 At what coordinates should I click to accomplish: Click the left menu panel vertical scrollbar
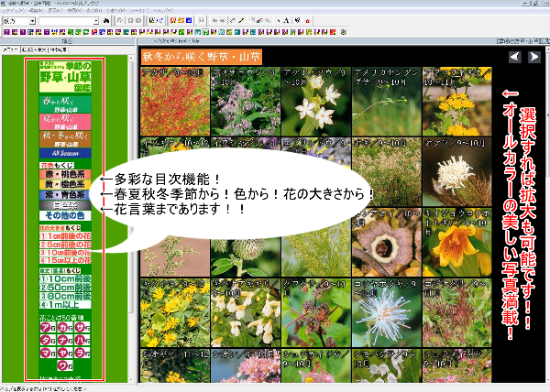[131, 218]
